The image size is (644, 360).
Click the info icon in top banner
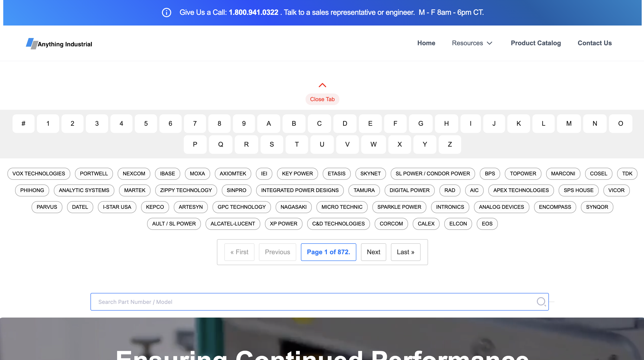(x=167, y=13)
